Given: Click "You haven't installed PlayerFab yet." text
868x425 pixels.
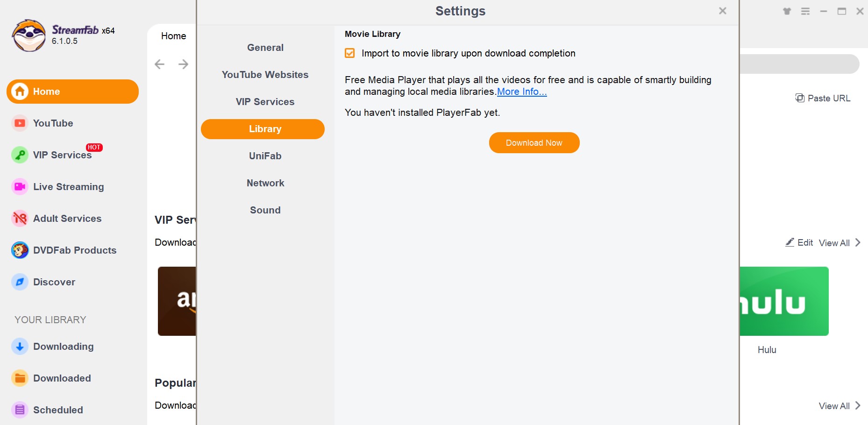Looking at the screenshot, I should click(x=422, y=113).
